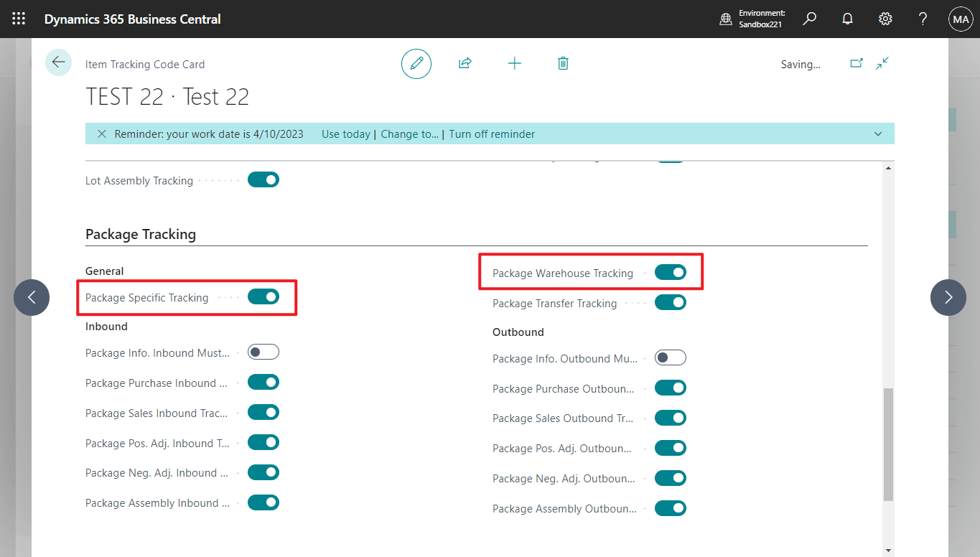Screen dimensions: 980x557
Task: Open Business Central settings gear
Action: tap(885, 19)
